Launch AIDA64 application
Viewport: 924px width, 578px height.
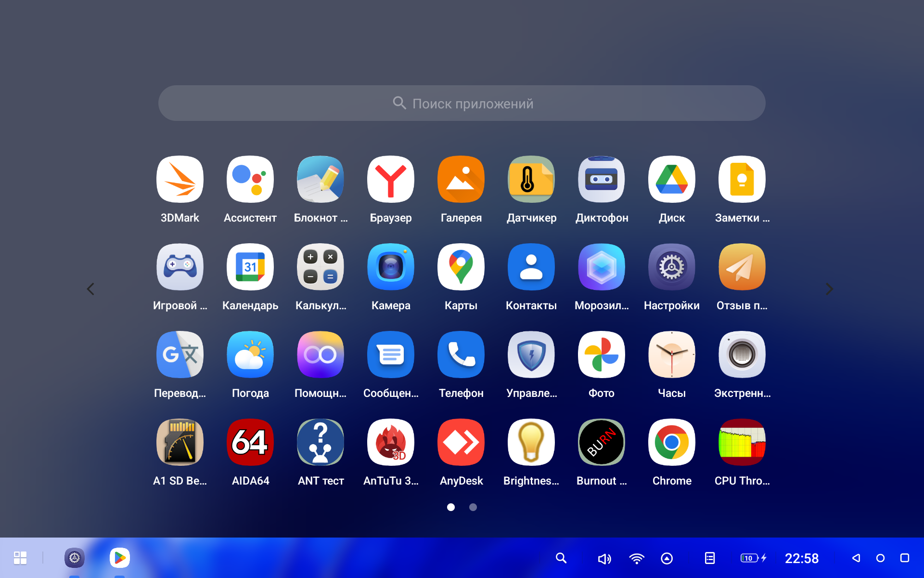click(x=250, y=442)
